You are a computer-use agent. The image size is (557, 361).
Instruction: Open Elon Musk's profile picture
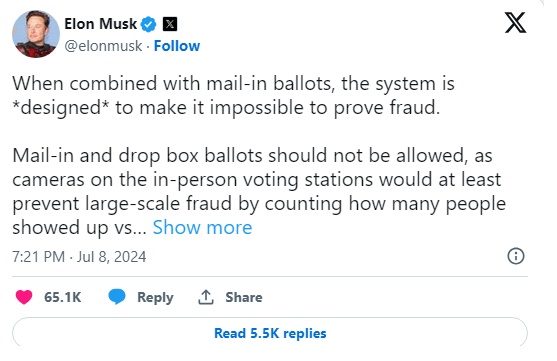36,34
